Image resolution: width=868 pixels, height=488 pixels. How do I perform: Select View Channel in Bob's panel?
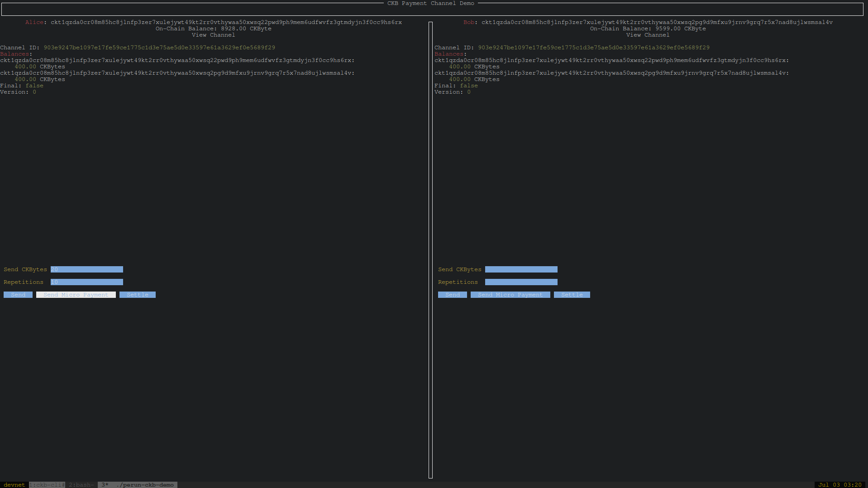click(648, 35)
